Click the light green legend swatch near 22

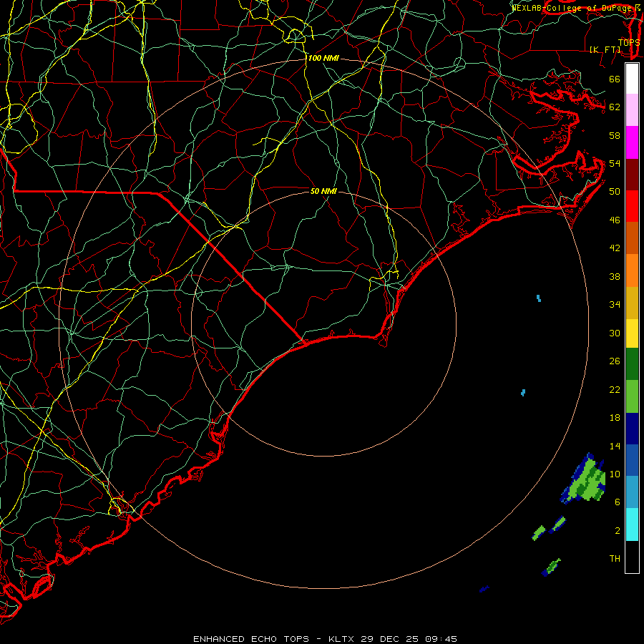632,396
